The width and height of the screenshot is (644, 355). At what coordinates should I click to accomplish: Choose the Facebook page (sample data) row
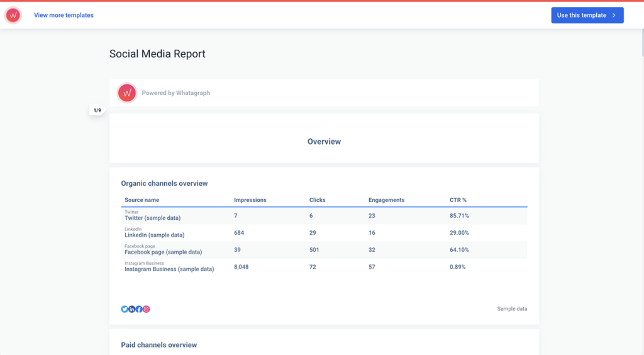163,252
